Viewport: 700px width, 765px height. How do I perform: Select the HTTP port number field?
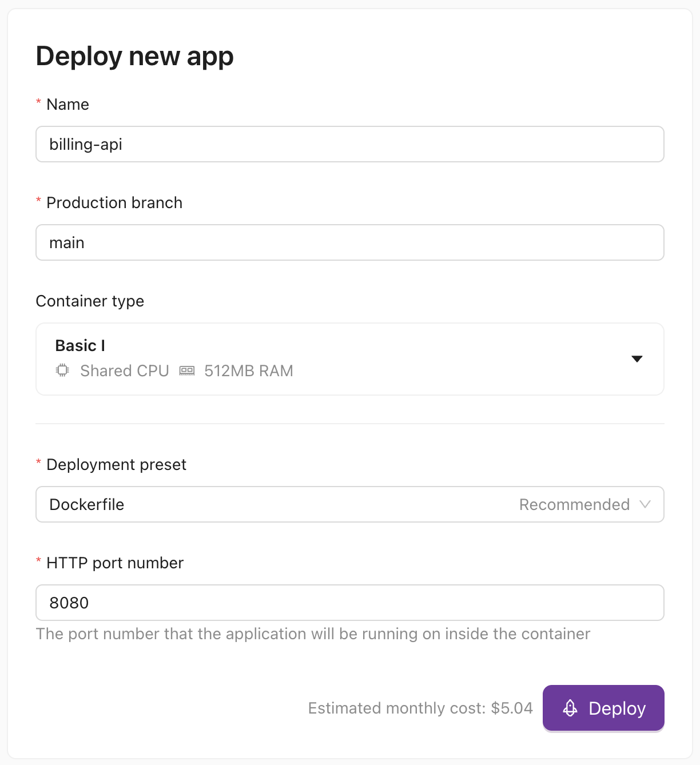point(350,603)
